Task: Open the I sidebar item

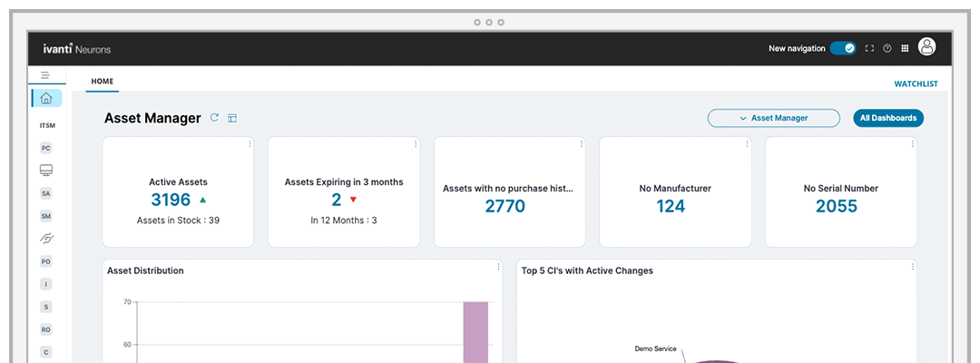Action: pos(45,284)
